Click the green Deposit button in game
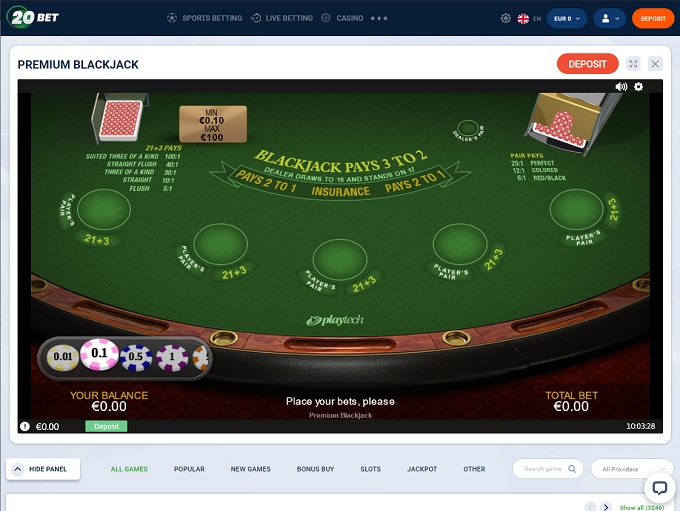 (106, 426)
